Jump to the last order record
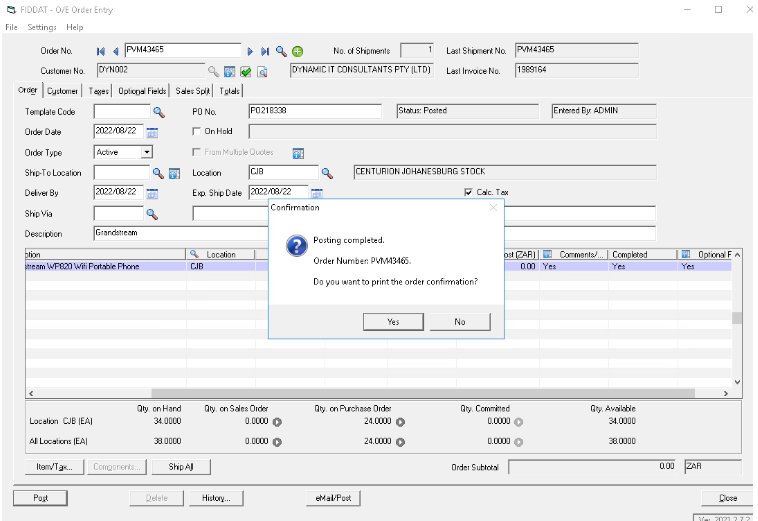This screenshot has width=758, height=521. click(x=265, y=51)
